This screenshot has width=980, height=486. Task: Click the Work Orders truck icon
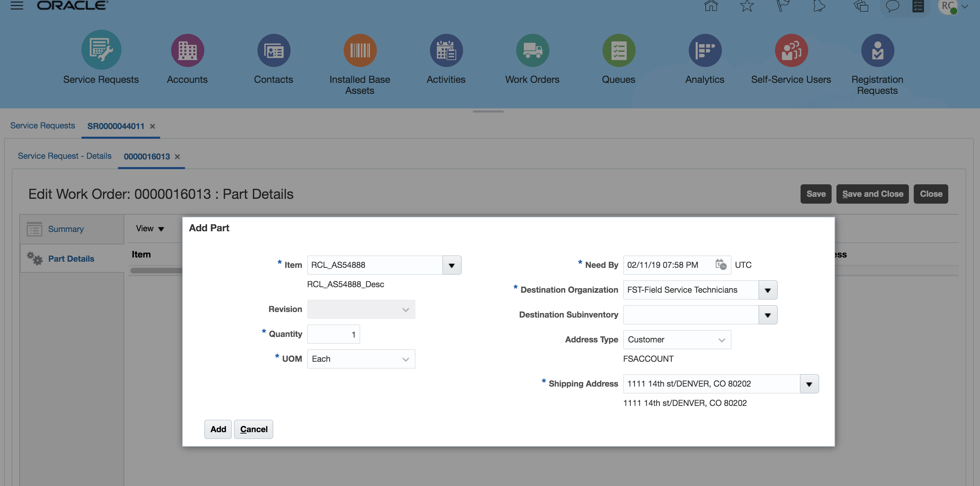click(x=532, y=50)
